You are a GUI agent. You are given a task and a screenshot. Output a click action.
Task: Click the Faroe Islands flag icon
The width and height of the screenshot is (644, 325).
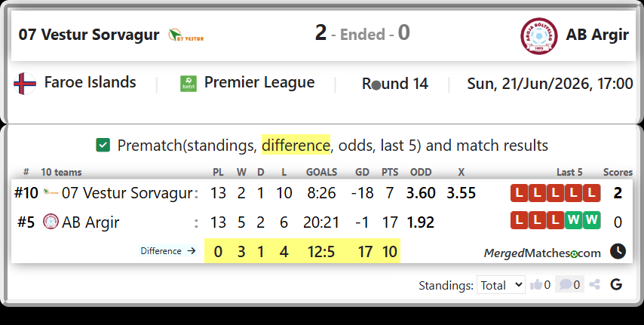(25, 84)
